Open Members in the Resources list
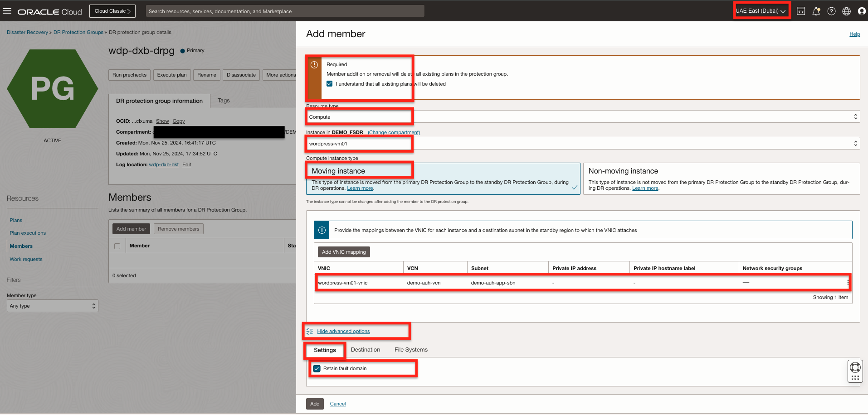Viewport: 868px width, 415px height. tap(21, 246)
